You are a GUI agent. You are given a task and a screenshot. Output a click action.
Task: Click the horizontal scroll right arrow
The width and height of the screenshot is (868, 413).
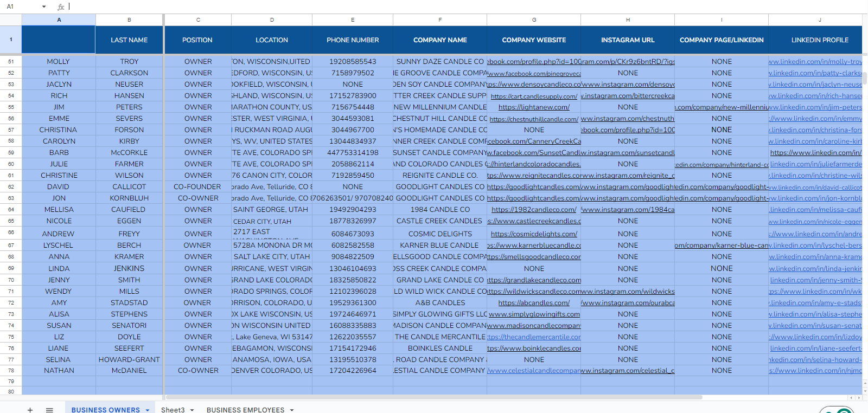(x=858, y=397)
